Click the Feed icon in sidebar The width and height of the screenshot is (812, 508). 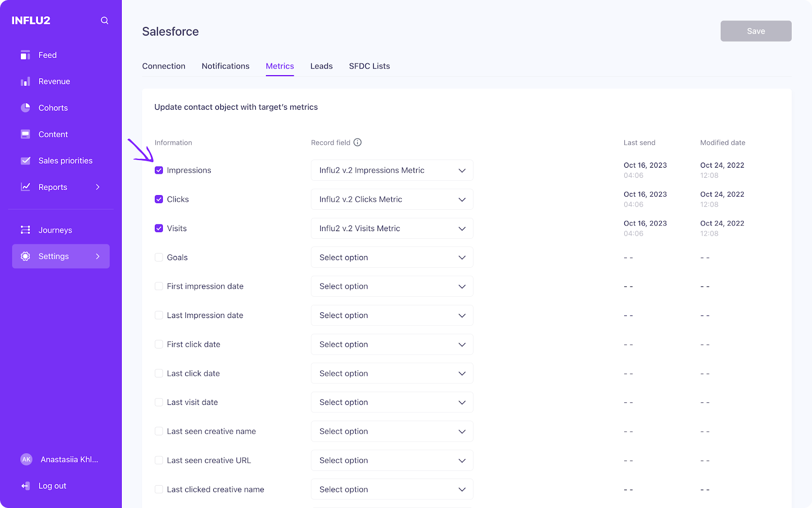pos(25,55)
